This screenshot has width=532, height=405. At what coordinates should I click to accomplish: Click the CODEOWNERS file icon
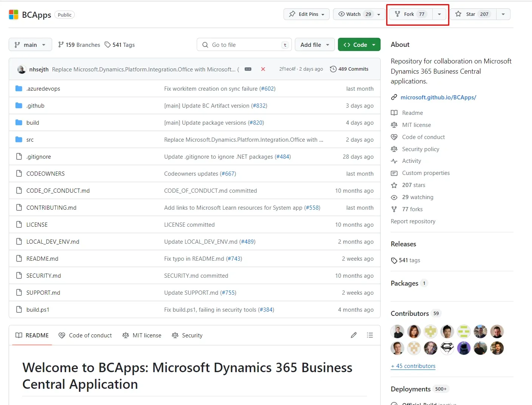[19, 173]
